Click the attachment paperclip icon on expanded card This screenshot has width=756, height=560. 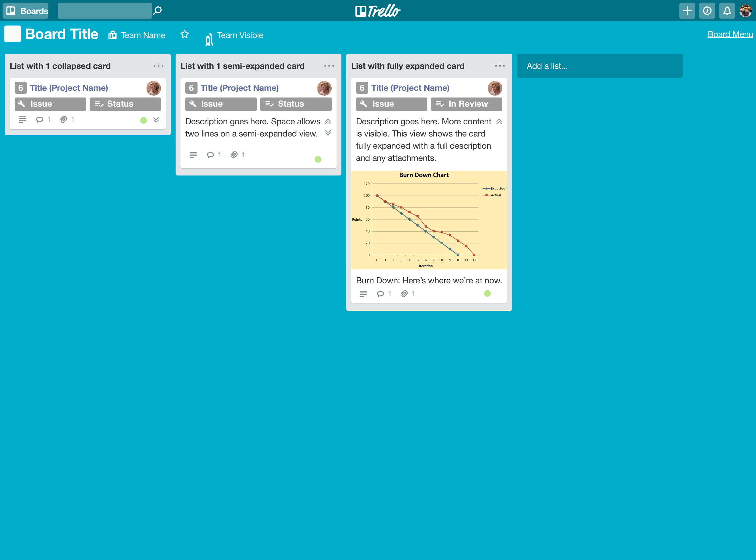click(405, 293)
